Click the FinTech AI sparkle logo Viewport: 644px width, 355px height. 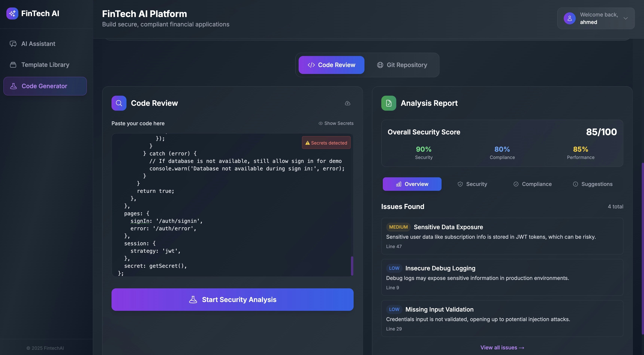pyautogui.click(x=12, y=13)
